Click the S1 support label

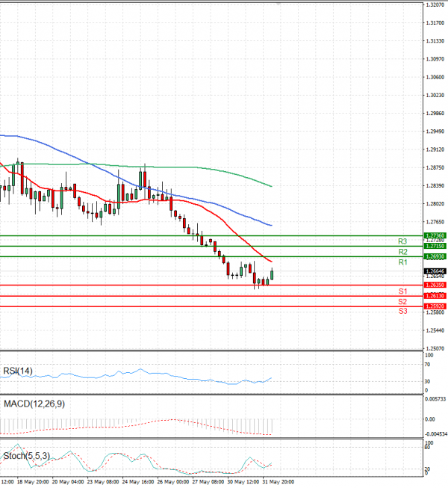click(x=402, y=291)
